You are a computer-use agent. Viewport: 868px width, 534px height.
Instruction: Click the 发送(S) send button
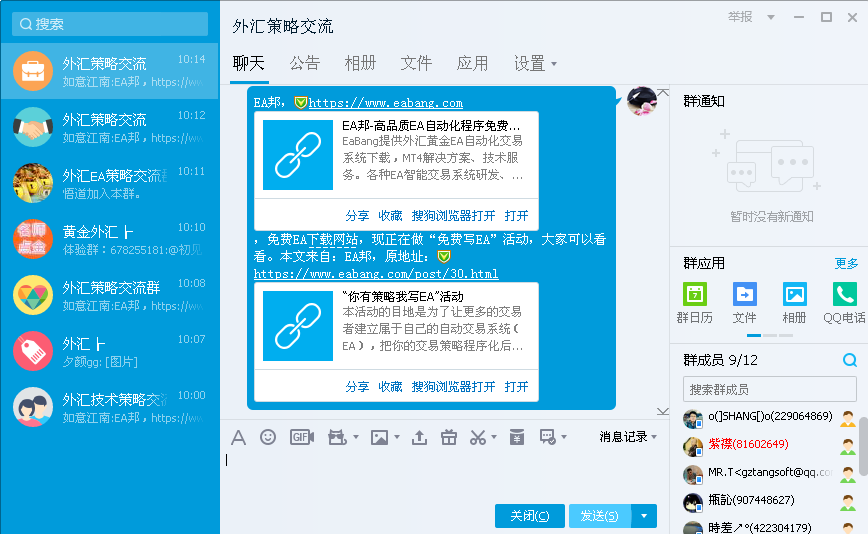pos(600,516)
